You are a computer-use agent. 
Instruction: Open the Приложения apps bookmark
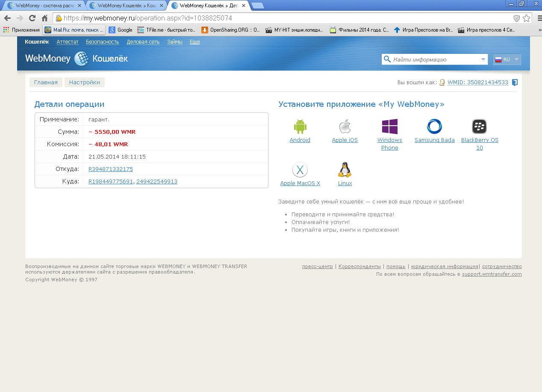(x=21, y=30)
